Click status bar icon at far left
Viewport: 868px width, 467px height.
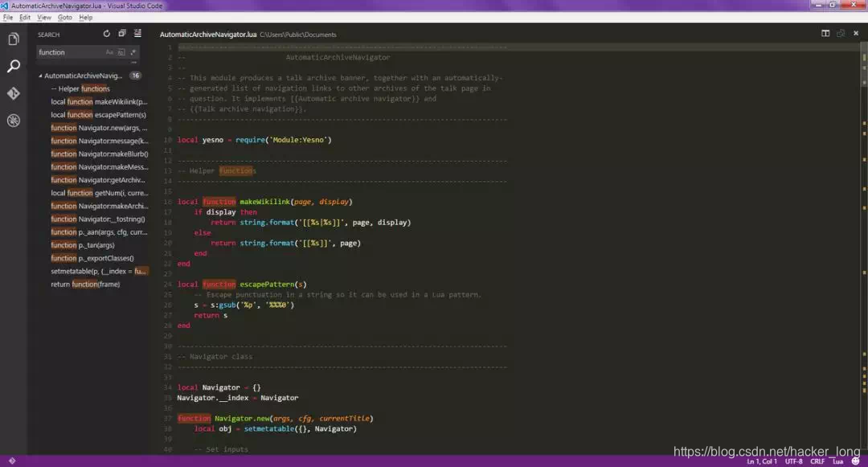click(x=12, y=461)
